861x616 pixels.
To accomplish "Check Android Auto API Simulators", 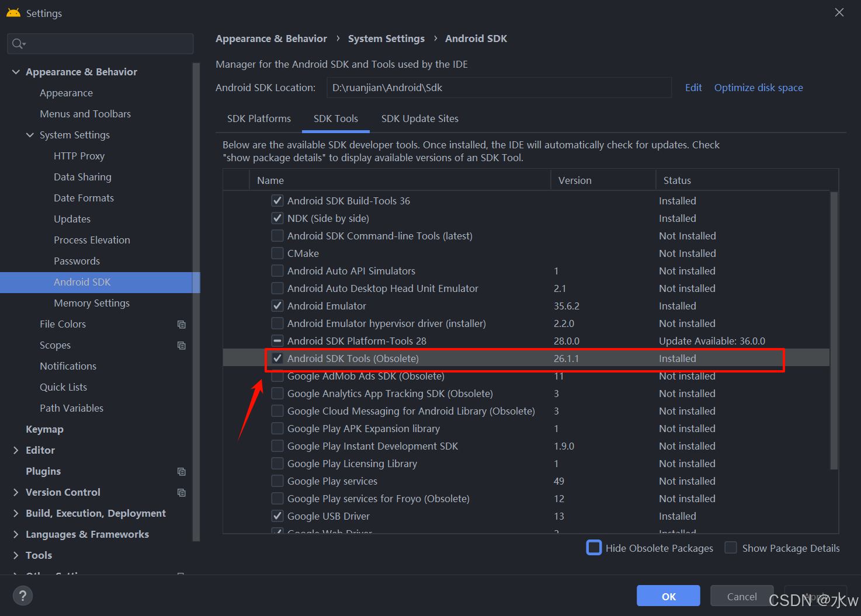I will (277, 271).
